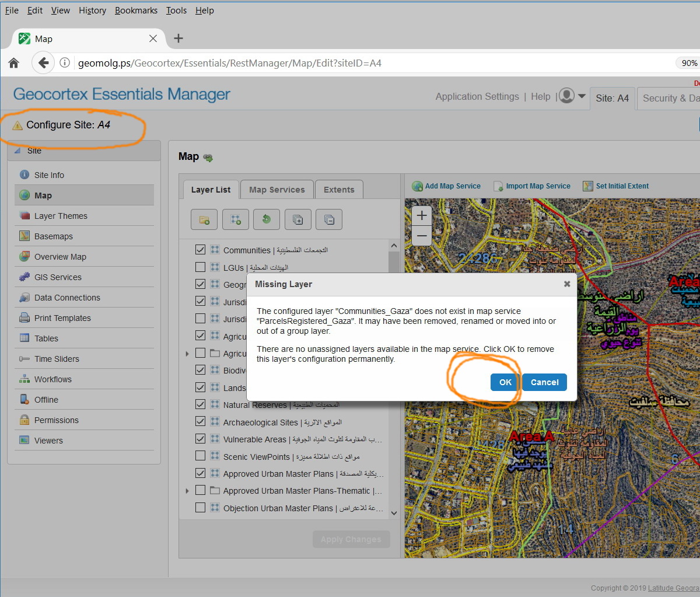Check the Scenic ViewPoints layer checkbox
This screenshot has height=597, width=700.
pyautogui.click(x=200, y=456)
